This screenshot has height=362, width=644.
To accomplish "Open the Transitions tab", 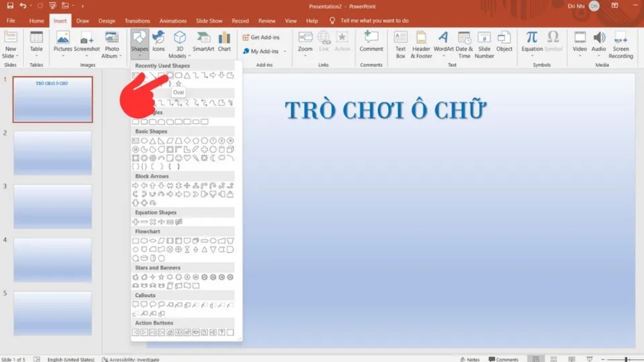I will coord(137,21).
